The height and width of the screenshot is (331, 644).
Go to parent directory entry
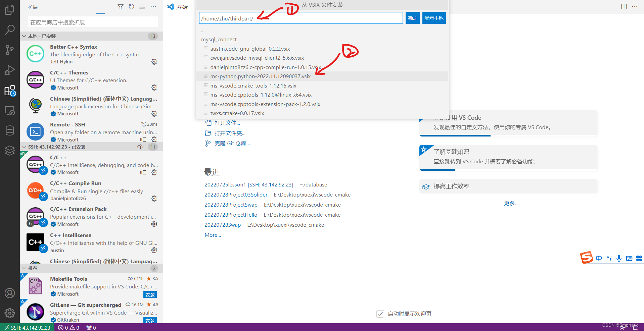click(x=322, y=31)
